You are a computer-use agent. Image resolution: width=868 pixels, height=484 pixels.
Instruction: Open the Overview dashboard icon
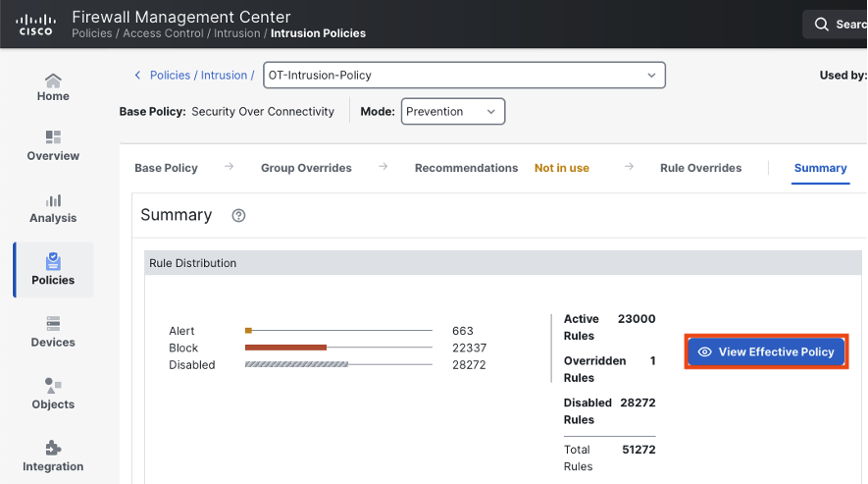53,136
